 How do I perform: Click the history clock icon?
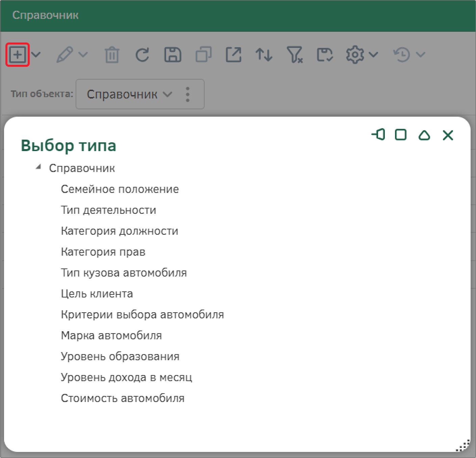pyautogui.click(x=402, y=55)
